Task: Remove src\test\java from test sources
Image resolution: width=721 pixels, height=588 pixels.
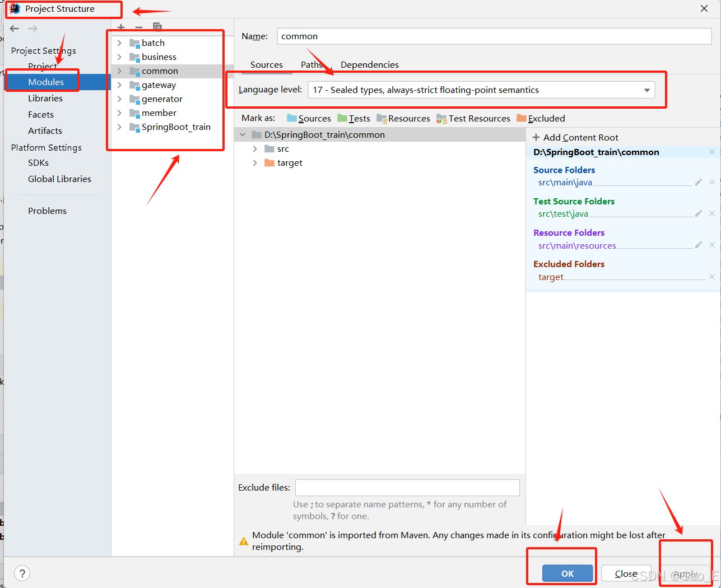Action: pyautogui.click(x=712, y=213)
